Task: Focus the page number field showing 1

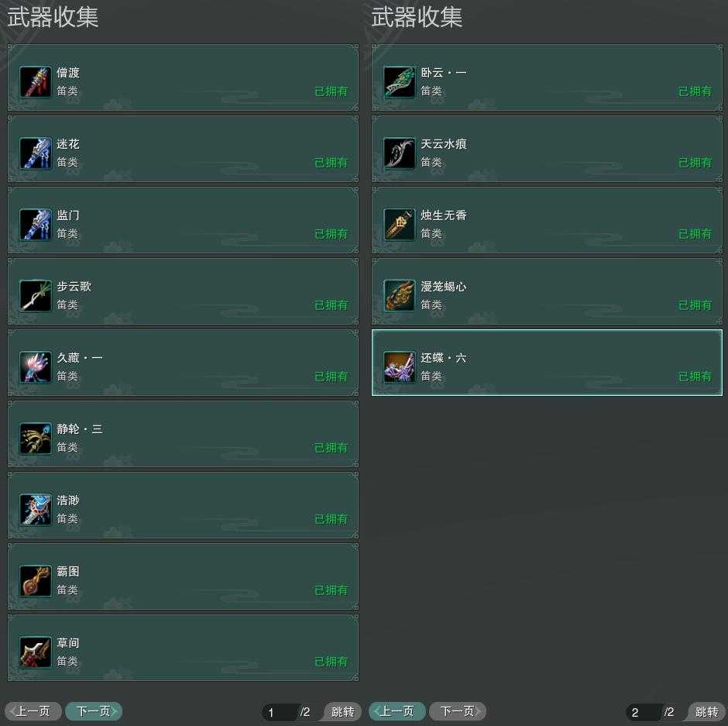Action: tap(280, 712)
